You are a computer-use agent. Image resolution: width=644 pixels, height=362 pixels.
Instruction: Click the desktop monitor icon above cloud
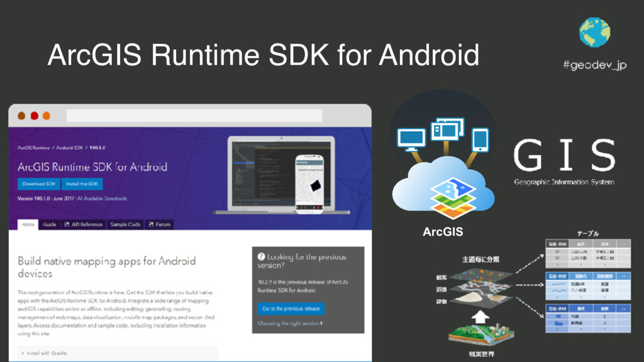pos(411,140)
